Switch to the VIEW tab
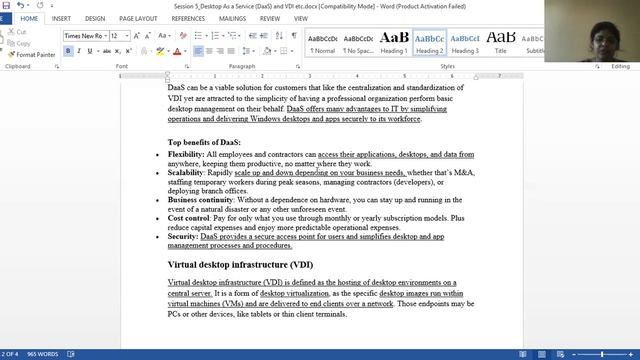640x360 pixels. pos(301,19)
